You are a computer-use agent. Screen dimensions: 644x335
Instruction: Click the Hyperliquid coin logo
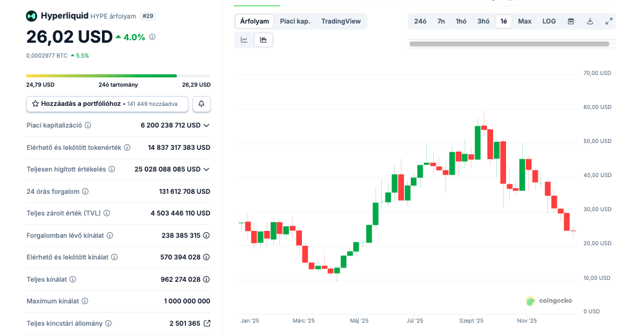pyautogui.click(x=32, y=16)
